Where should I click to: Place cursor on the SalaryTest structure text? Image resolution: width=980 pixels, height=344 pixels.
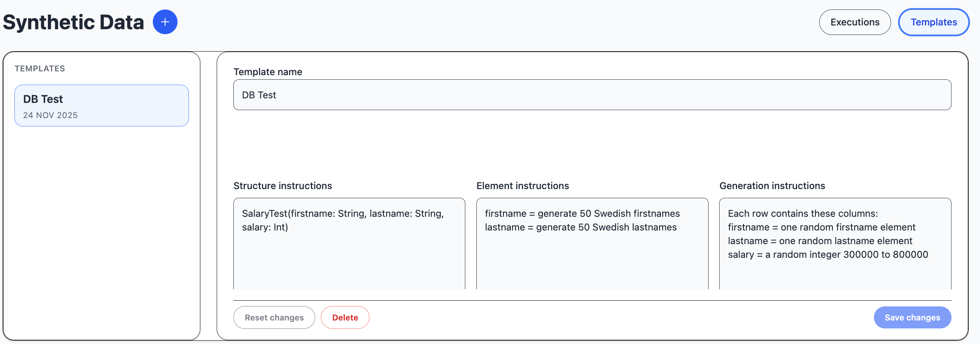[x=343, y=214]
